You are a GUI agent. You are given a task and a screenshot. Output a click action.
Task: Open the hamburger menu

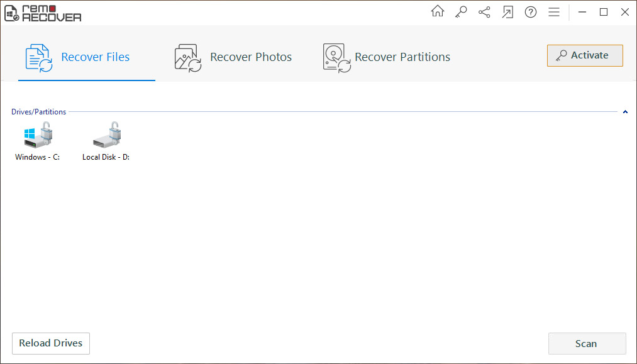tap(554, 12)
